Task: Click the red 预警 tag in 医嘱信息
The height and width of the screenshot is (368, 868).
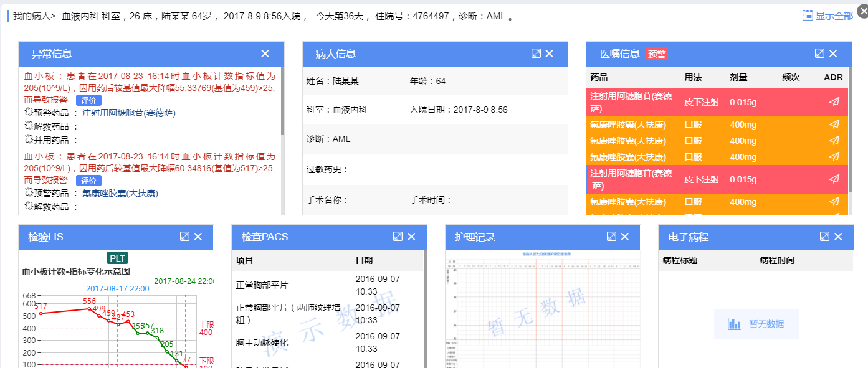Action: coord(657,54)
